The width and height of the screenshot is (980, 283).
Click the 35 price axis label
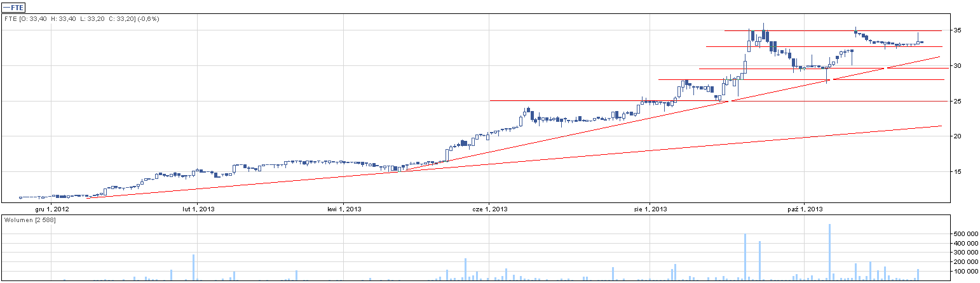(956, 30)
